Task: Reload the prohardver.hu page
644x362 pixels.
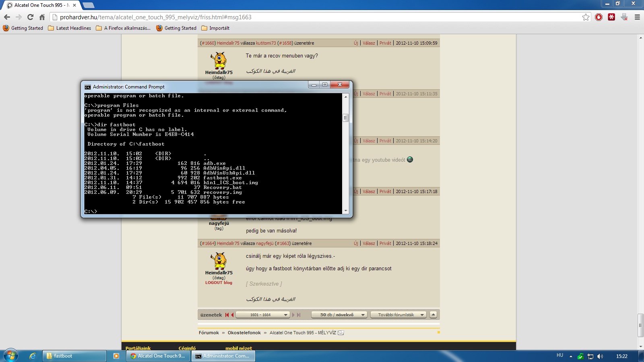Action: coord(30,17)
